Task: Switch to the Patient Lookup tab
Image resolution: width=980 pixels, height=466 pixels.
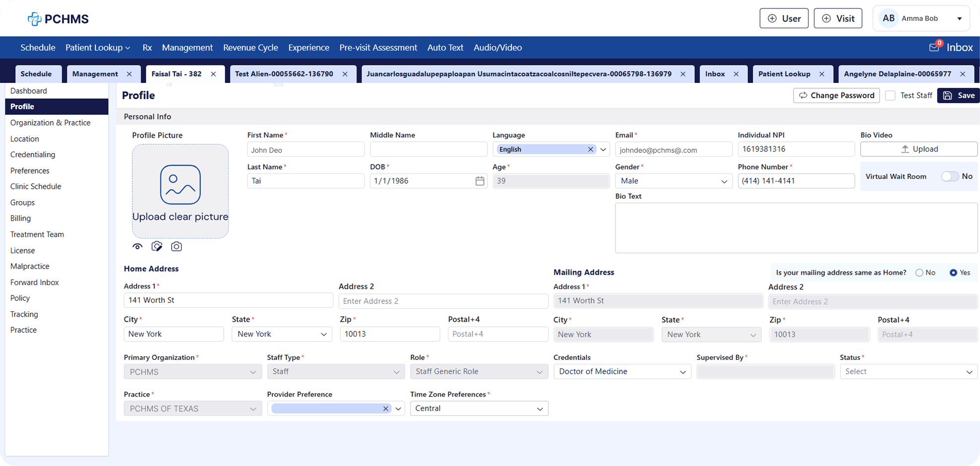Action: (x=784, y=74)
